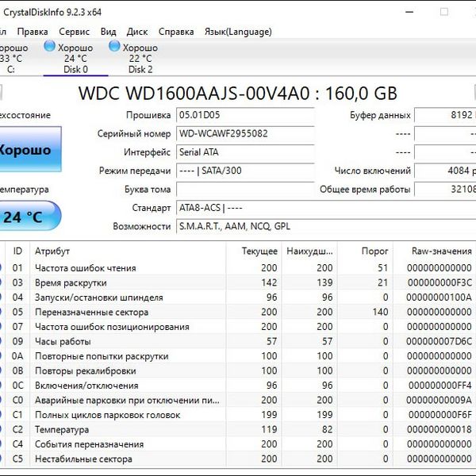Image resolution: width=476 pixels, height=476 pixels.
Task: Select the Запуски/остановки шпинделя row
Action: click(x=238, y=297)
